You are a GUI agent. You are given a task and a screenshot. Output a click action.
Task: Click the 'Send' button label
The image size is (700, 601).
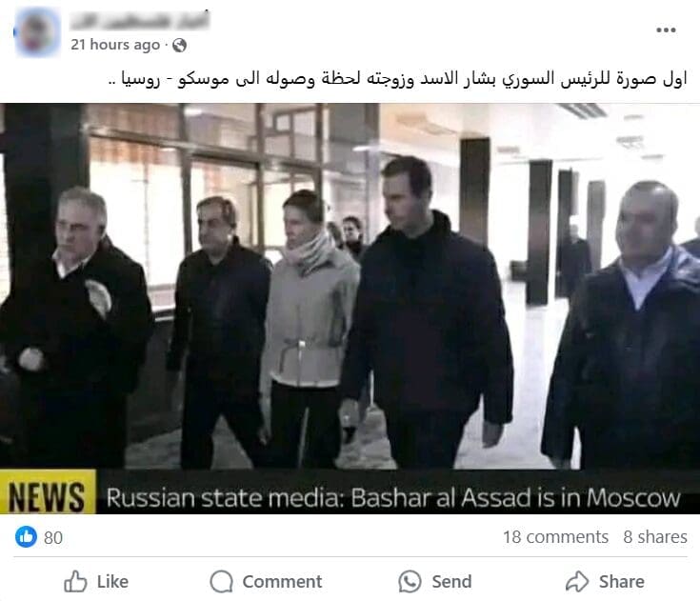click(x=451, y=582)
